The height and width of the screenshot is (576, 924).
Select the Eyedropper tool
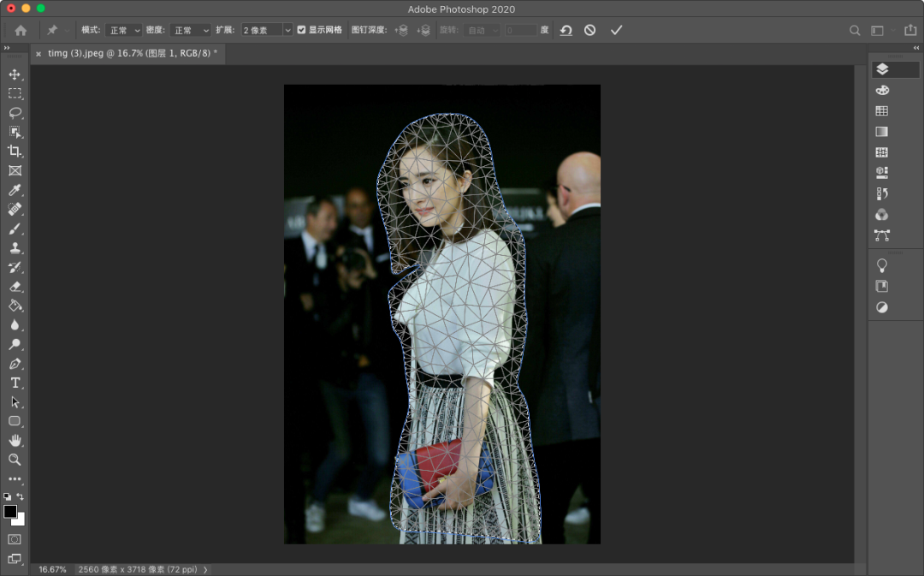[15, 190]
